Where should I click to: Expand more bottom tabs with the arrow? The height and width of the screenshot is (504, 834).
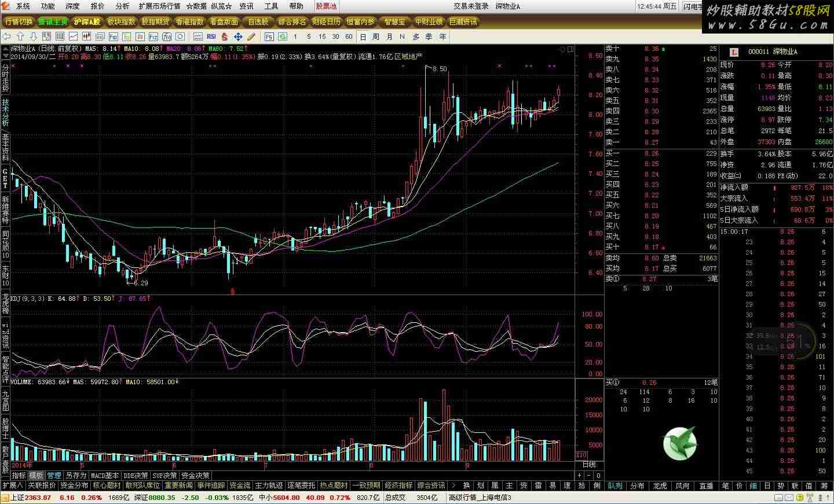(x=453, y=485)
